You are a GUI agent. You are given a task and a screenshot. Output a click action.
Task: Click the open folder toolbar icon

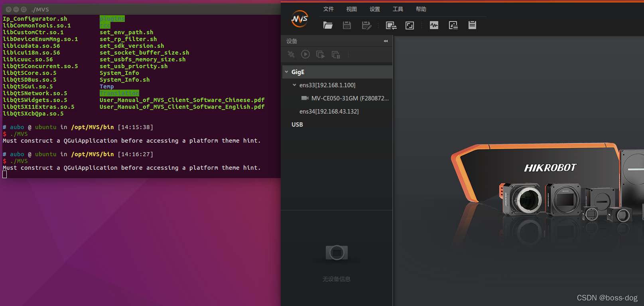pyautogui.click(x=328, y=25)
